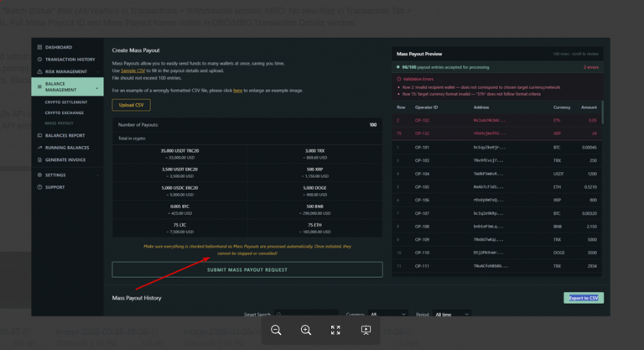Select Crypto Settlement submenu item
The height and width of the screenshot is (350, 644).
66,102
